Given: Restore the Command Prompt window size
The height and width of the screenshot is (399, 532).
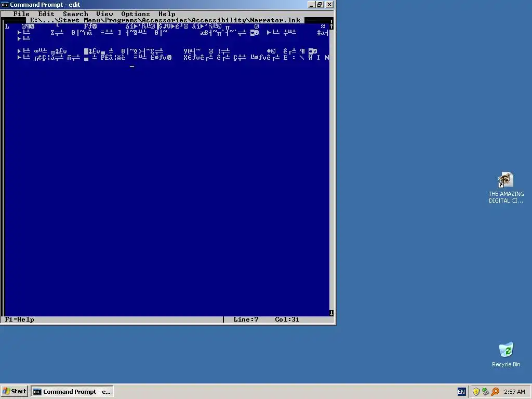Looking at the screenshot, I should click(320, 4).
